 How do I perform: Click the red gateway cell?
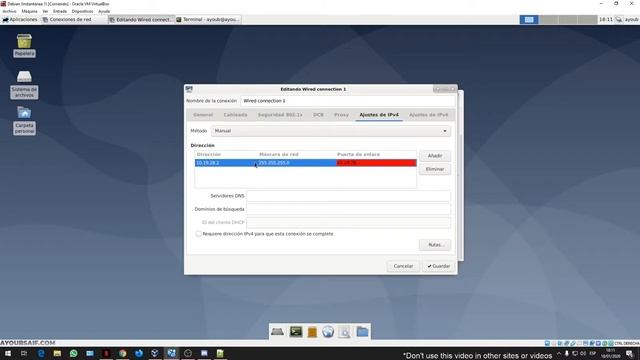coord(376,163)
